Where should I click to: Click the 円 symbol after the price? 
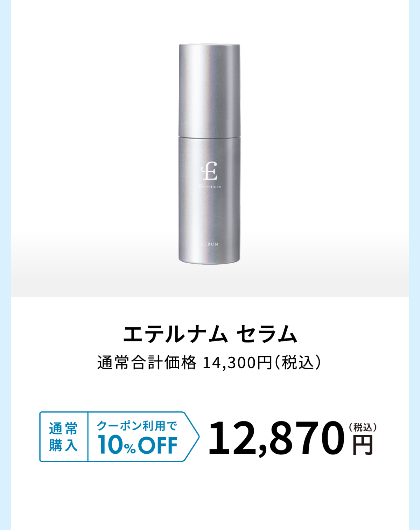(x=362, y=445)
